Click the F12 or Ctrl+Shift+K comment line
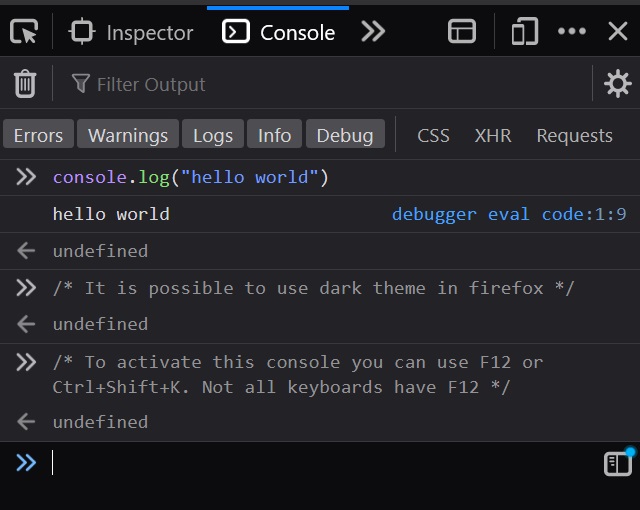640x510 pixels. pyautogui.click(x=298, y=375)
